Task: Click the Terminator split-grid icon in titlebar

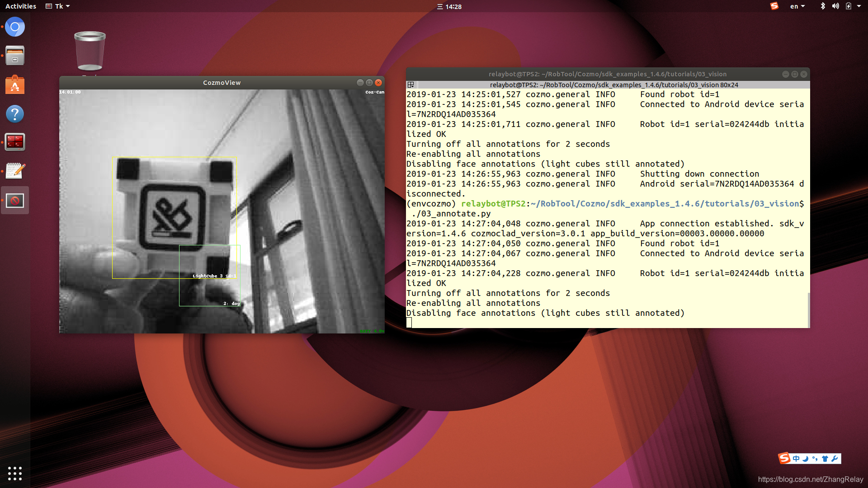Action: (410, 85)
